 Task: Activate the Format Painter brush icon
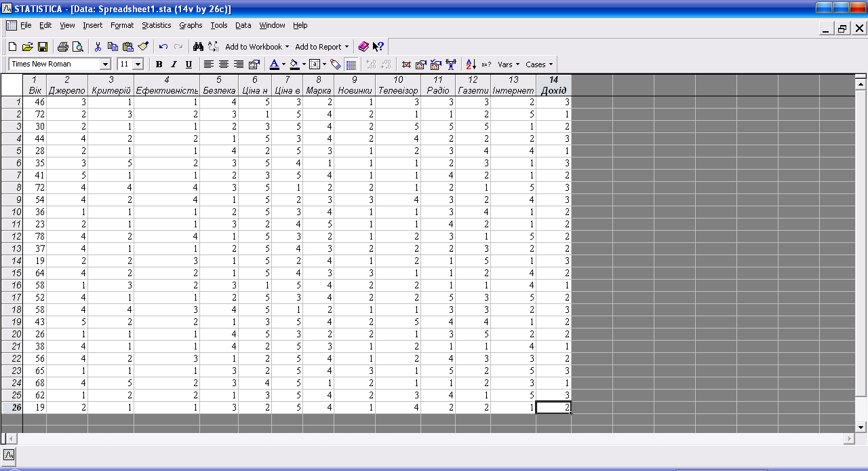[143, 47]
